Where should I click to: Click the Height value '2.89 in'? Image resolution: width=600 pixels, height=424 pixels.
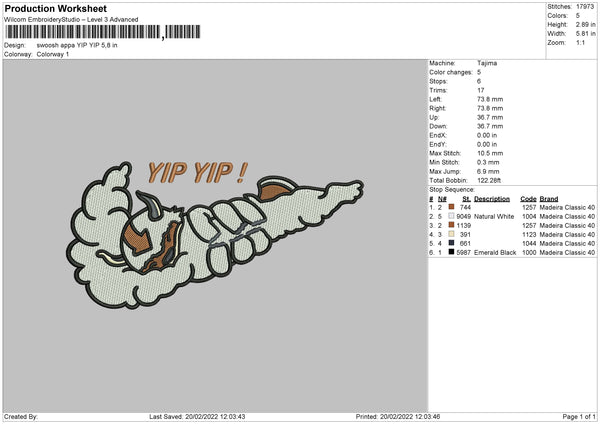(x=585, y=24)
